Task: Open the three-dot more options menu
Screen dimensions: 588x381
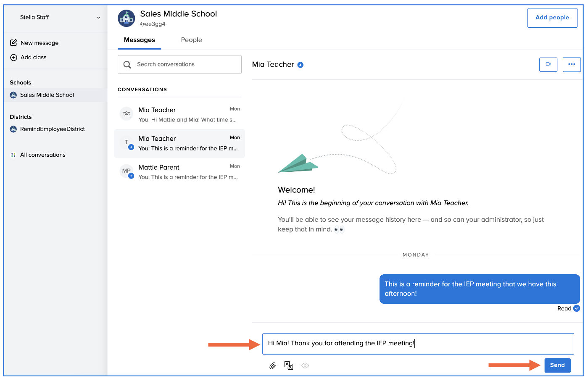Action: coord(572,64)
